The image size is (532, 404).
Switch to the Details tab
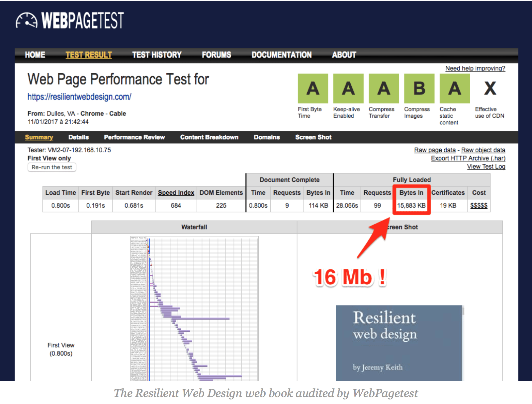pyautogui.click(x=78, y=137)
